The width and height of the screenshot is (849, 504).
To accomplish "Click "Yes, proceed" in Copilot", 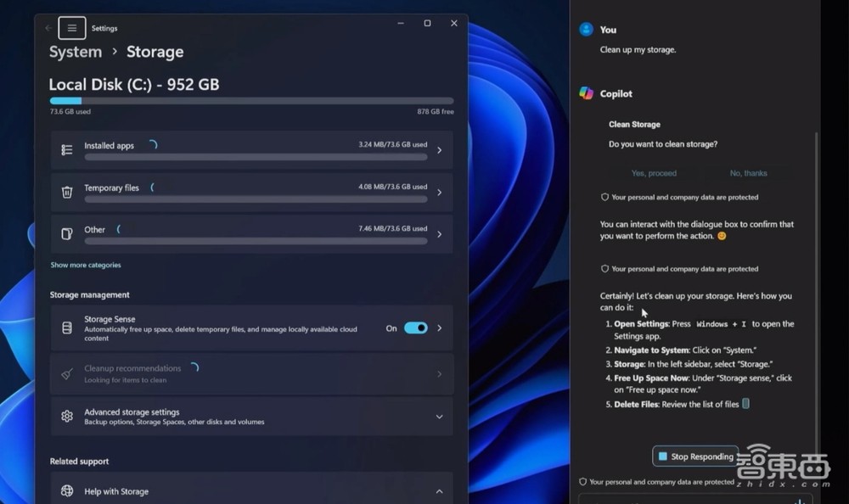I will (x=654, y=173).
